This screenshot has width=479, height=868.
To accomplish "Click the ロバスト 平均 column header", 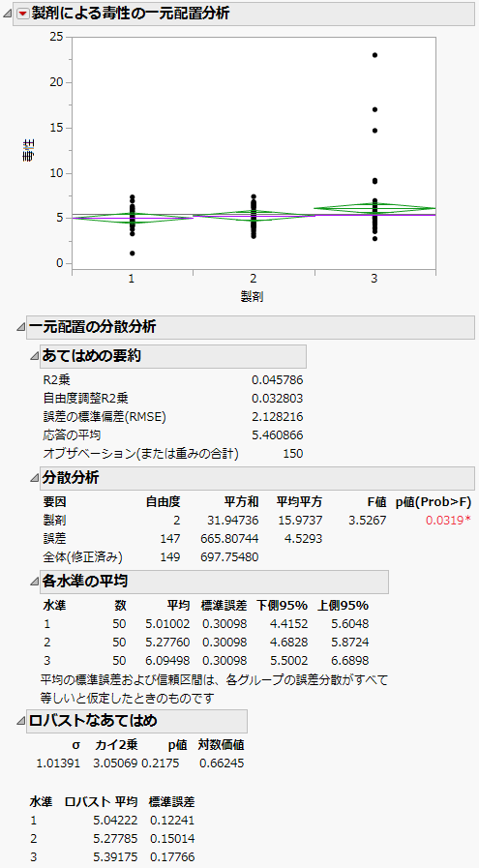I will (x=101, y=801).
